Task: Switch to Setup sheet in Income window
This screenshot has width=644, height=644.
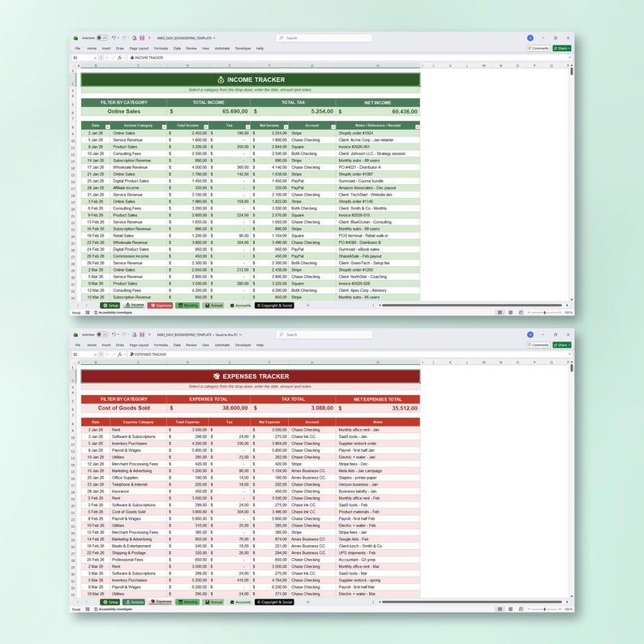Action: 110,306
